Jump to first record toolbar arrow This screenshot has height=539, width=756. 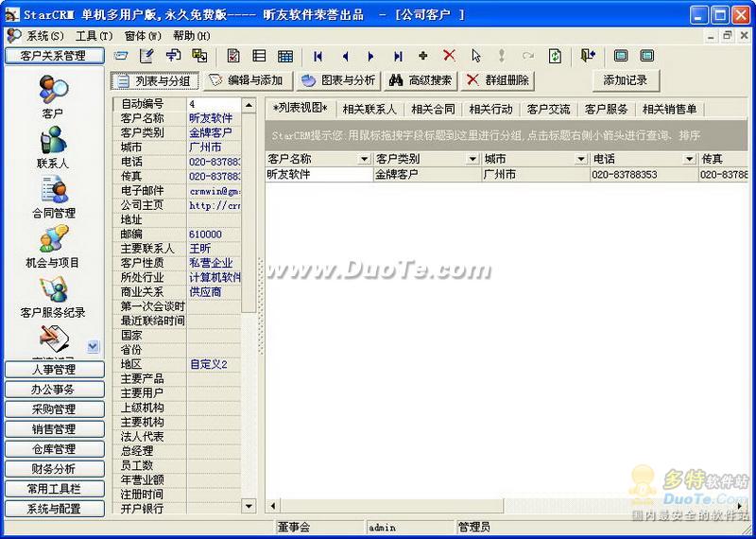click(318, 56)
